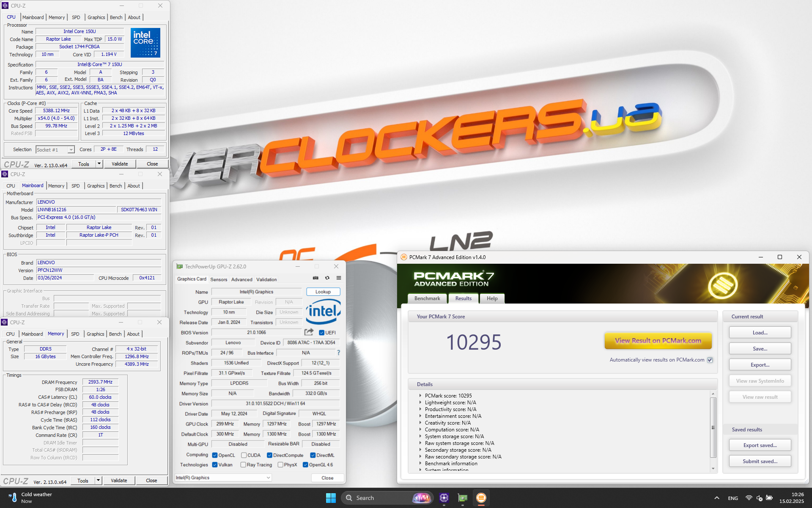Click the GPU-Z refresh icon
Viewport: 812px width, 508px height.
coord(327,278)
